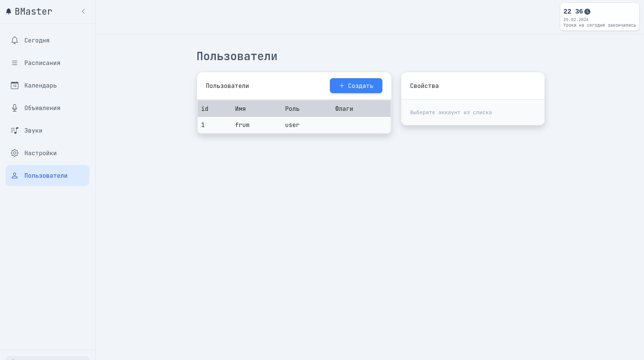
Task: Click the Роль column header
Action: click(292, 109)
